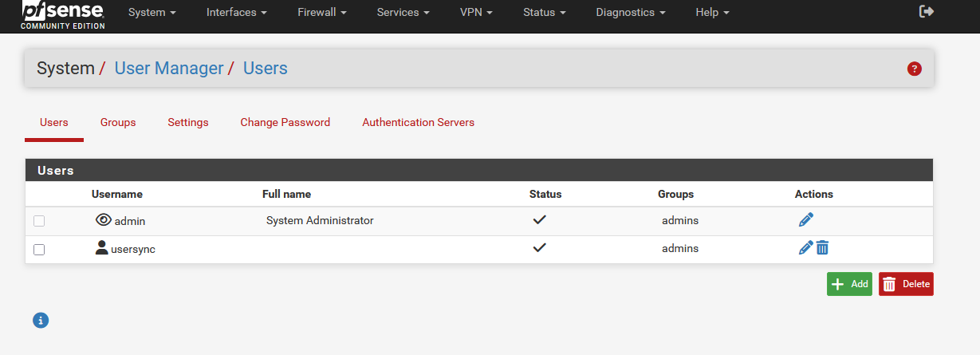The width and height of the screenshot is (980, 355).
Task: Click the red Delete button
Action: pyautogui.click(x=906, y=284)
